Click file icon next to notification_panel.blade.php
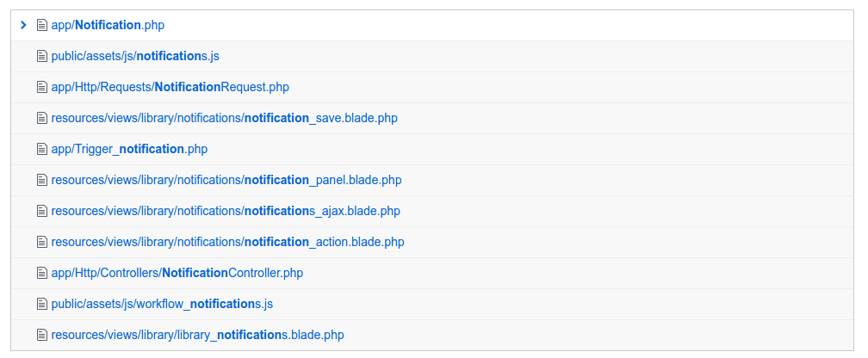This screenshot has width=868, height=358. tap(41, 181)
